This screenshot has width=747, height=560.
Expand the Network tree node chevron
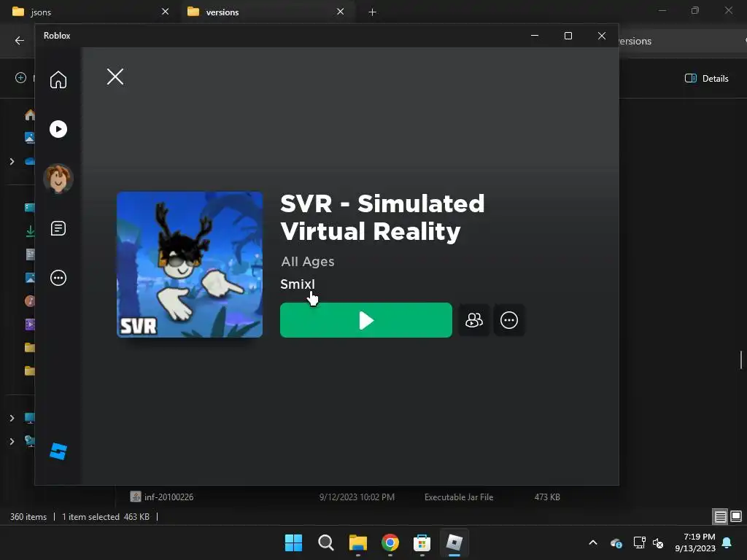(12, 441)
